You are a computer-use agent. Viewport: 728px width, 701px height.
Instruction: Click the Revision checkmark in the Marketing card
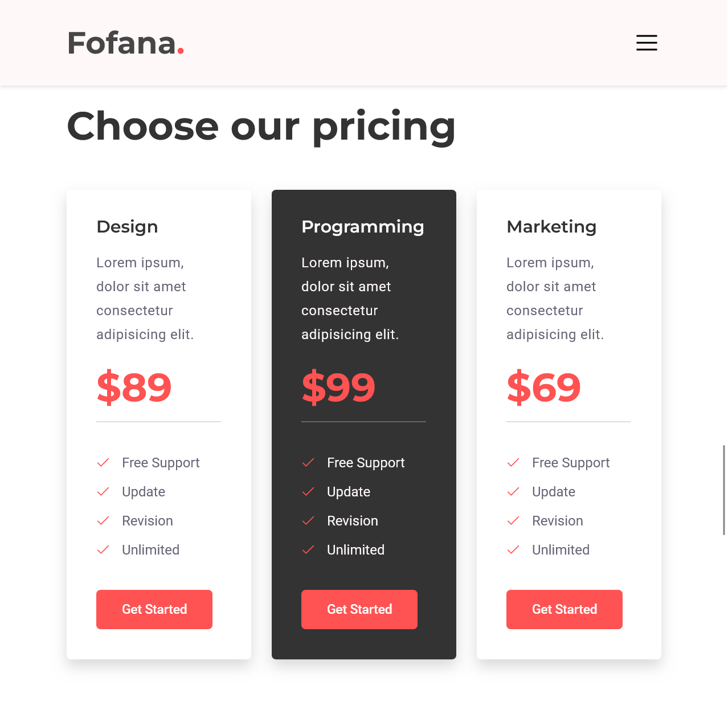click(x=513, y=520)
